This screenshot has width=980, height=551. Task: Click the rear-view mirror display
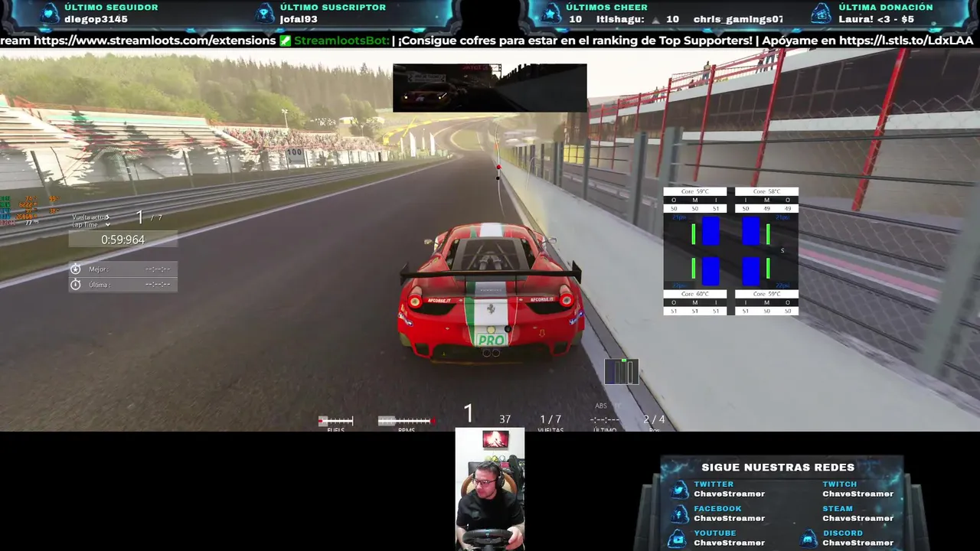click(490, 88)
